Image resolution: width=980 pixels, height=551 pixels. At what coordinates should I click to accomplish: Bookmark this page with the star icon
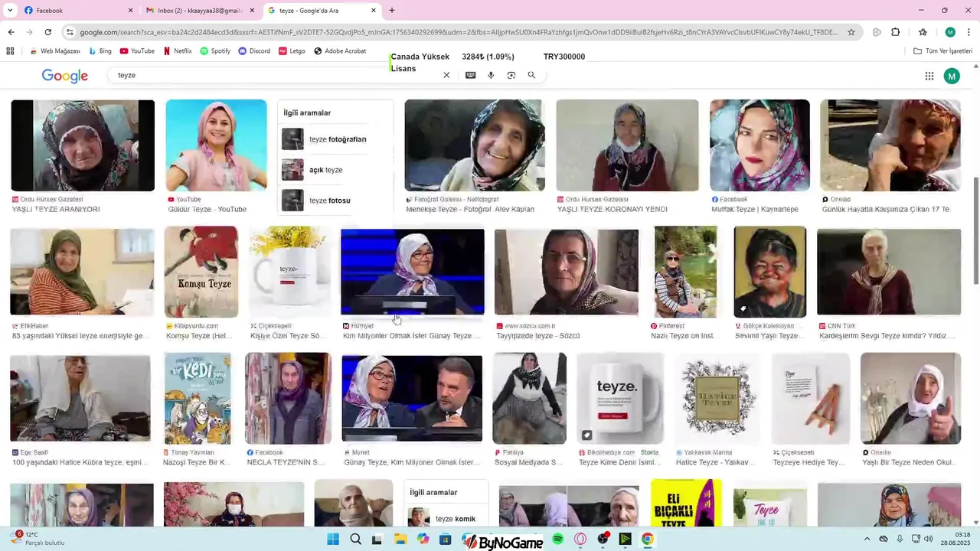(x=851, y=32)
